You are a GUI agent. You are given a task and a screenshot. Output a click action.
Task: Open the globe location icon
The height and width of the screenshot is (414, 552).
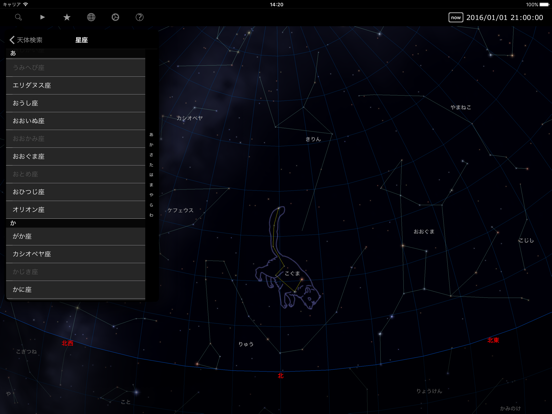coord(91,17)
